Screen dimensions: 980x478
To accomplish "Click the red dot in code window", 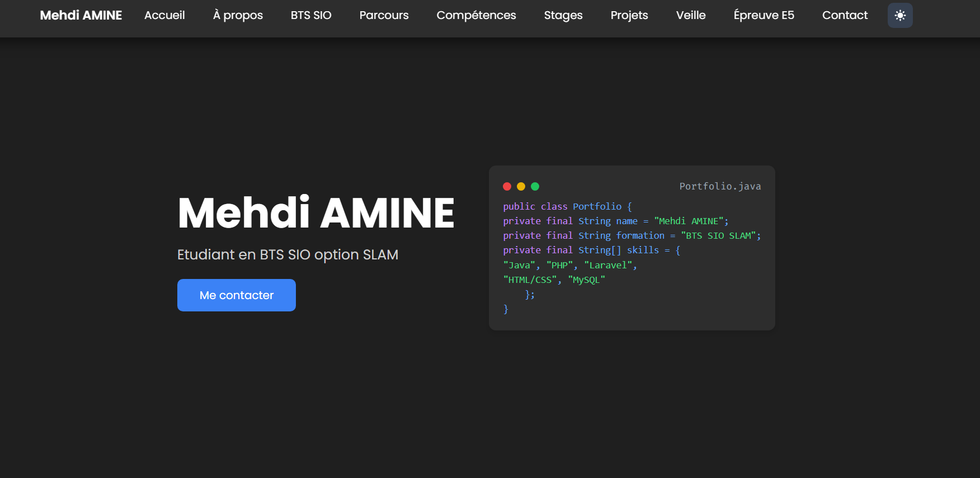I will [x=507, y=187].
